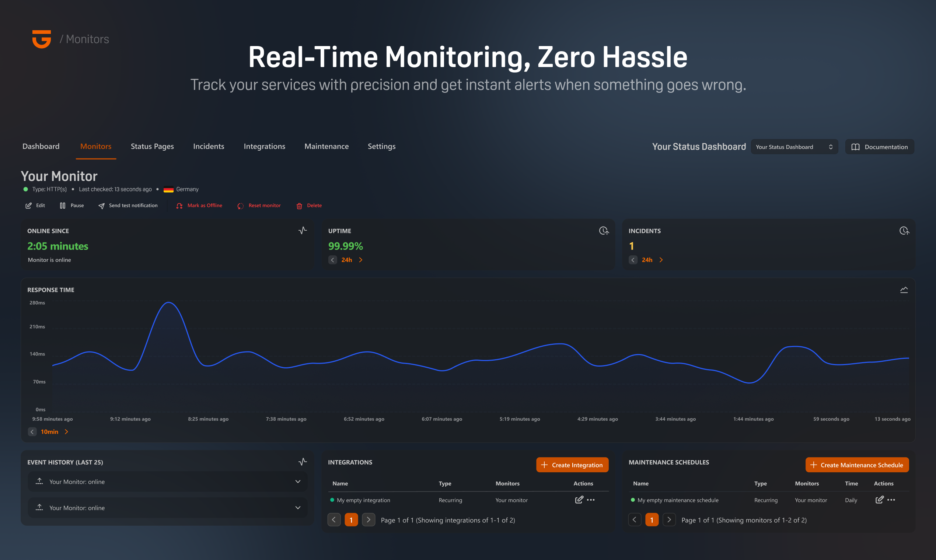Open the integration actions ellipsis menu
Screen dimensions: 936x560
click(x=591, y=500)
